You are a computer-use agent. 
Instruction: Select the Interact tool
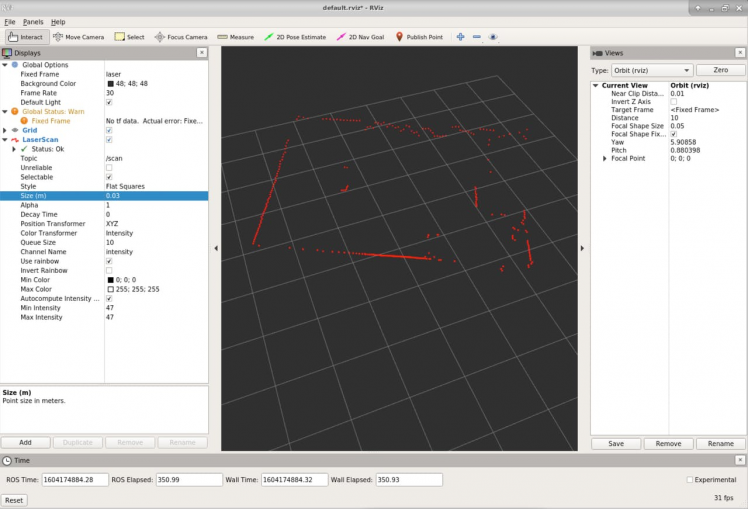click(26, 37)
